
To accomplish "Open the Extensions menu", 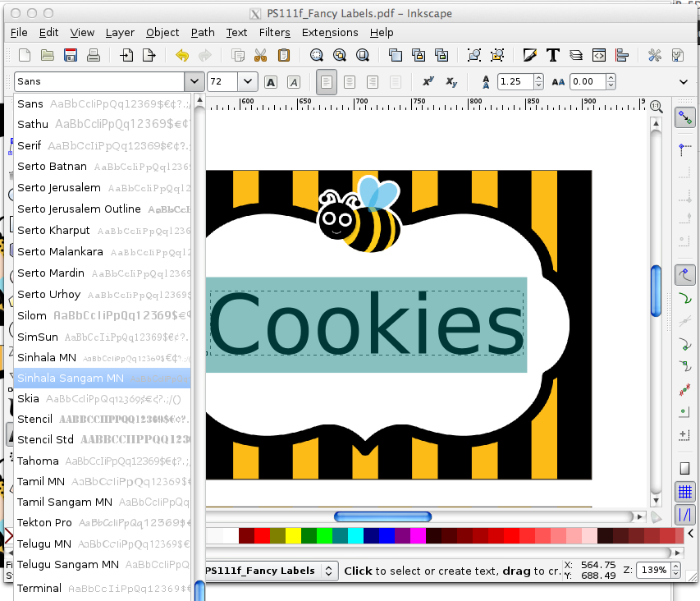I will pyautogui.click(x=330, y=33).
